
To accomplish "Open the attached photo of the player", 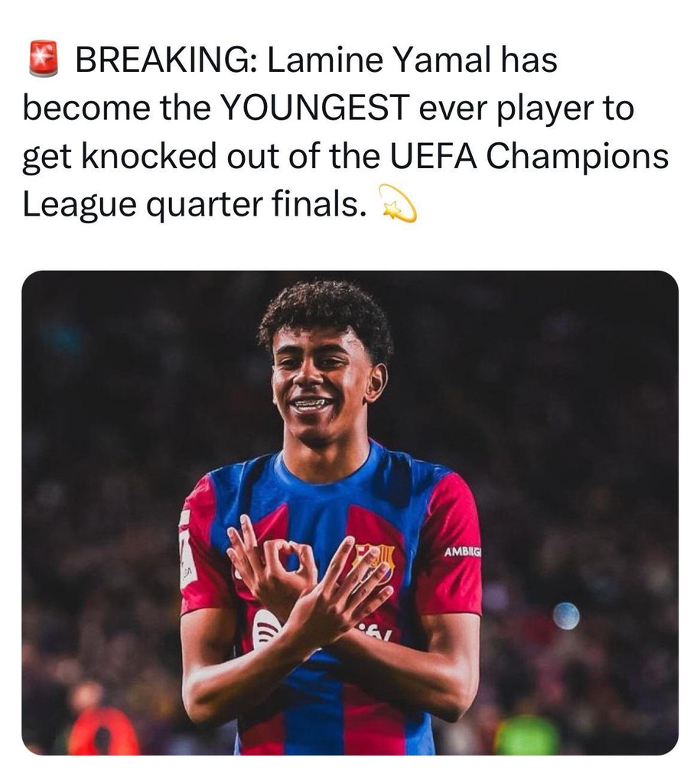I will 350,512.
